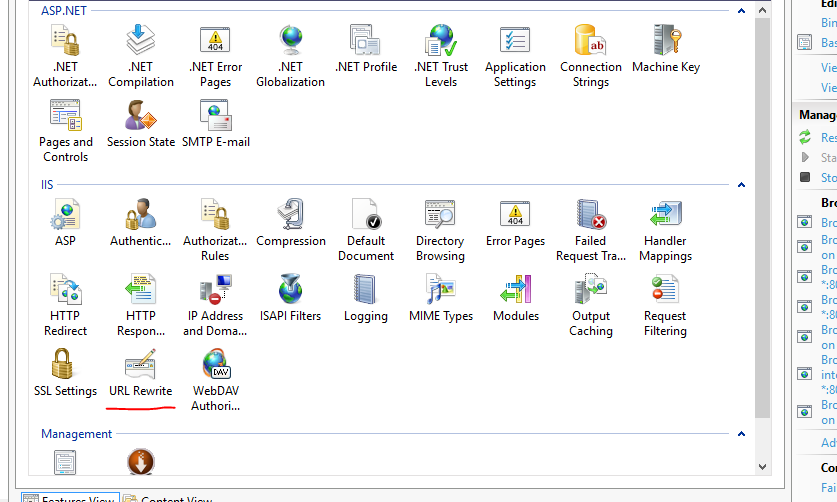Open ISAPI Filters feature
This screenshot has width=837, height=502.
(290, 298)
